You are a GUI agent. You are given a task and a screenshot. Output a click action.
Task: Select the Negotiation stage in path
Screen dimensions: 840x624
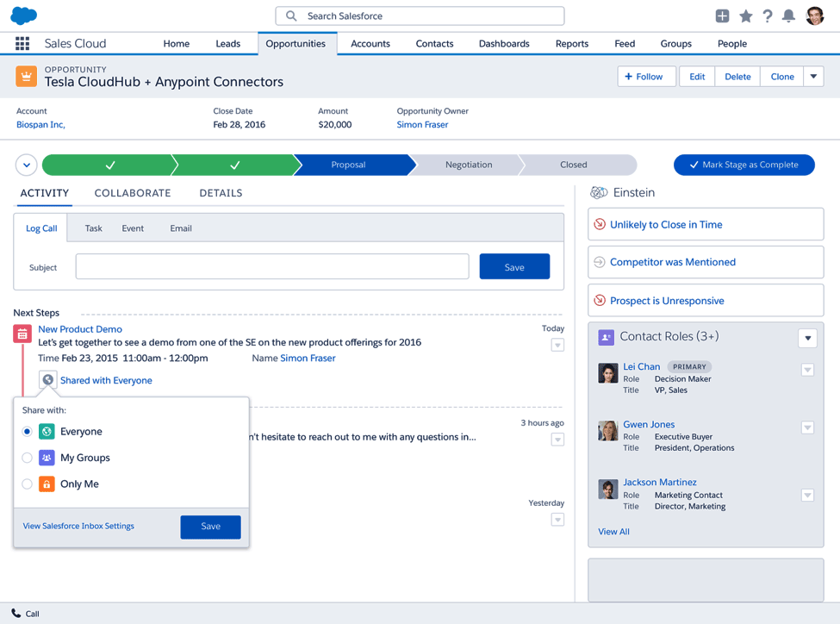pos(469,165)
